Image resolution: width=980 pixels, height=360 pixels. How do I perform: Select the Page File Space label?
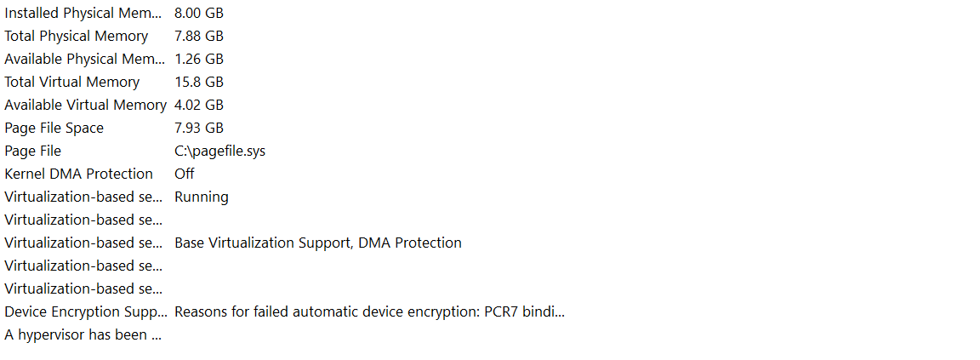(54, 128)
